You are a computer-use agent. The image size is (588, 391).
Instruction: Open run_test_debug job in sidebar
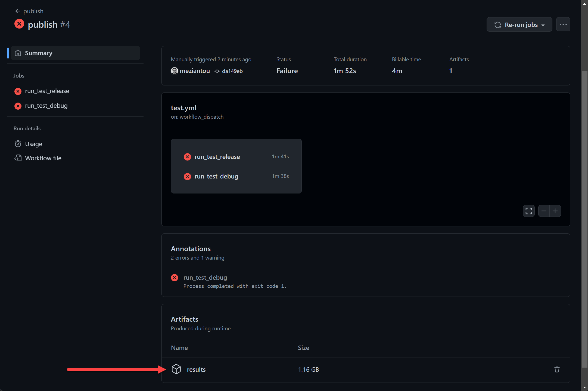pyautogui.click(x=46, y=106)
